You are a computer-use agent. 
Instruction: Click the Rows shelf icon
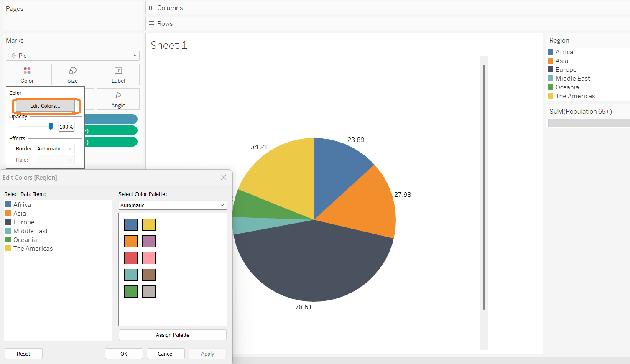coord(151,23)
